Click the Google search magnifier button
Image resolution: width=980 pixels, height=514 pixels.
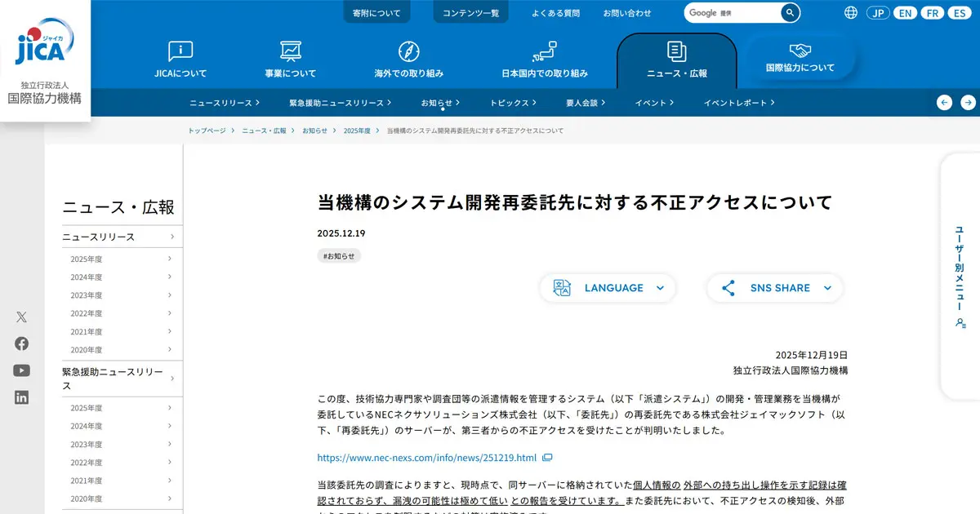tap(790, 13)
